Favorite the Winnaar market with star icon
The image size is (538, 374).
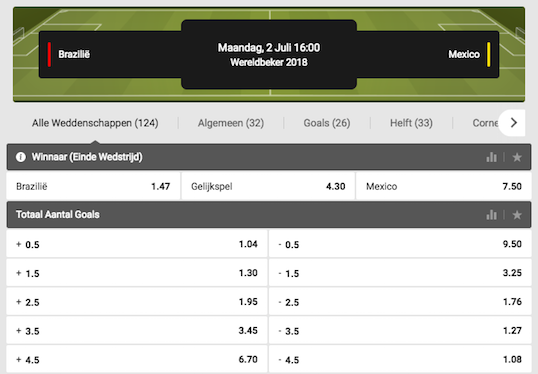click(x=517, y=157)
